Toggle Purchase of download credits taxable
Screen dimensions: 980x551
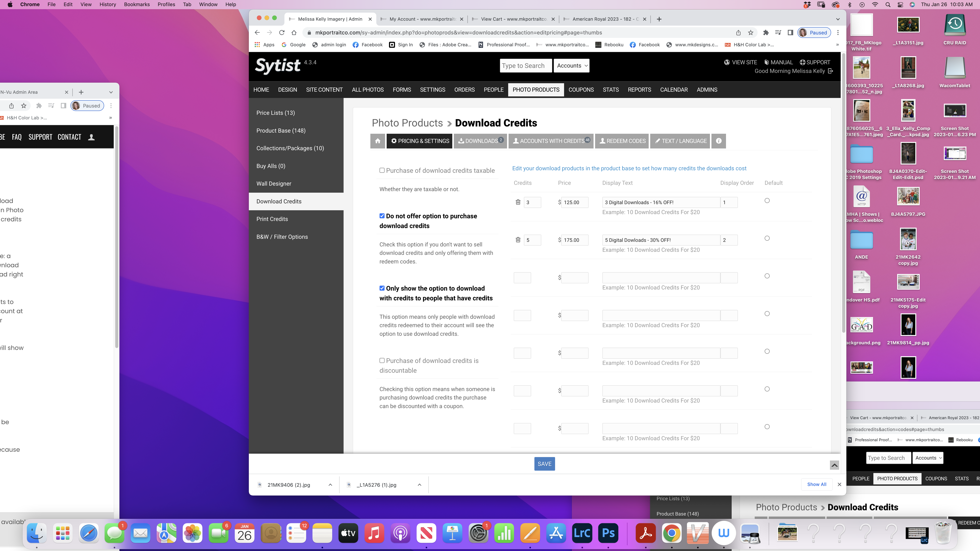(382, 170)
